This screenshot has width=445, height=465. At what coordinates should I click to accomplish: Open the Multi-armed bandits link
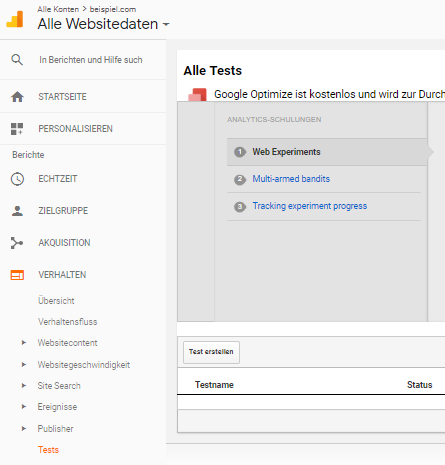pos(291,179)
